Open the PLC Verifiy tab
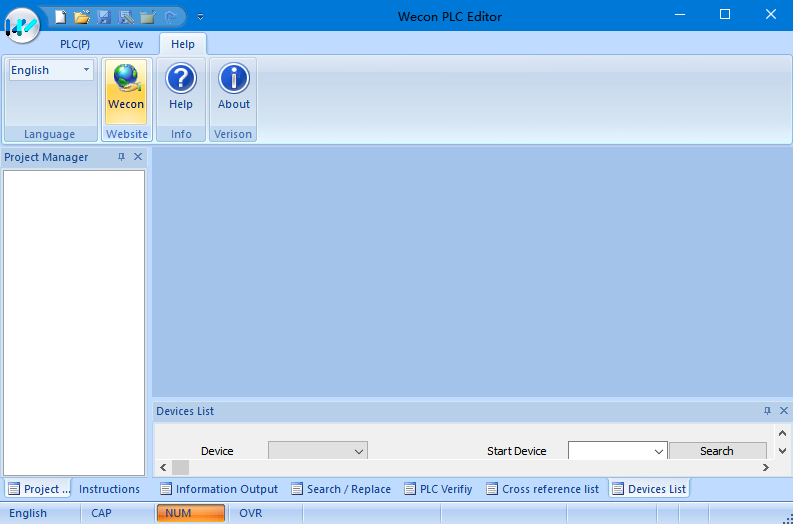This screenshot has width=793, height=524. [x=438, y=489]
